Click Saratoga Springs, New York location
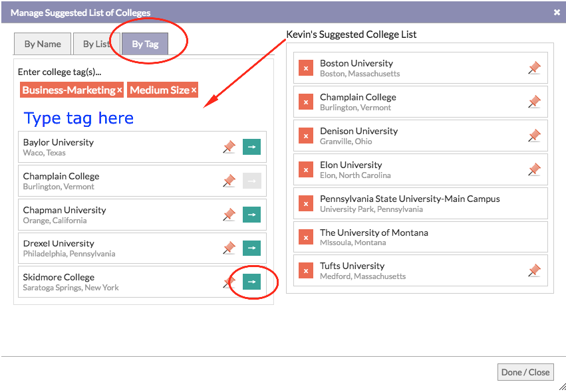This screenshot has width=566, height=392. click(x=71, y=288)
